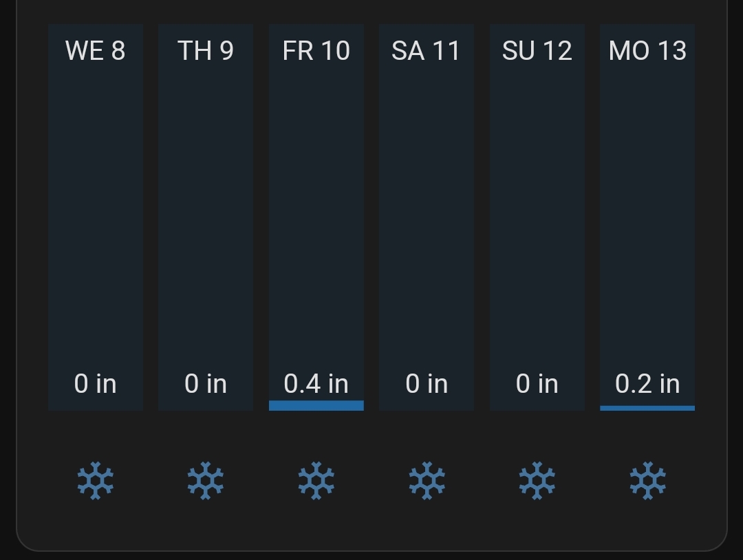Tap the thin blue snowfall bar for Monday

tap(647, 408)
